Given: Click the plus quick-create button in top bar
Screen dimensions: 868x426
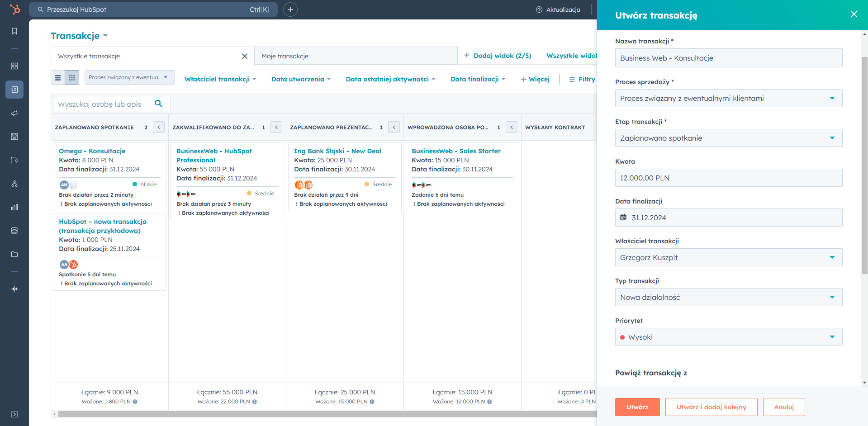Looking at the screenshot, I should pyautogui.click(x=290, y=9).
